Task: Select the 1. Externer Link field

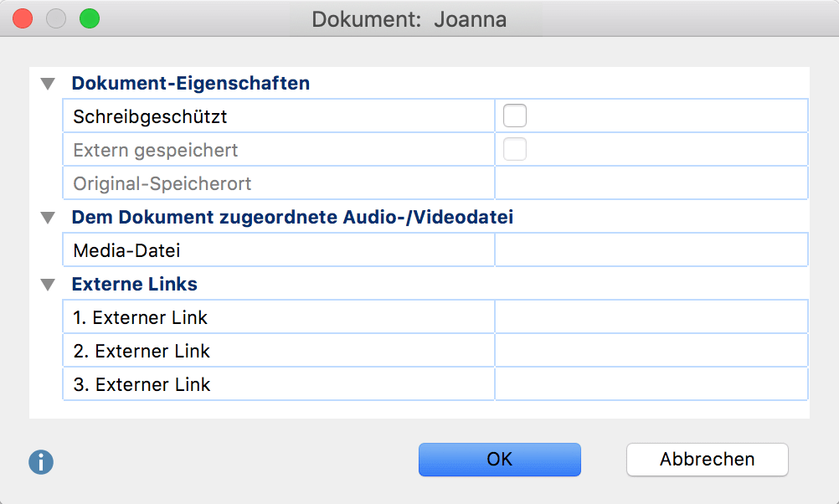Action: (x=651, y=316)
